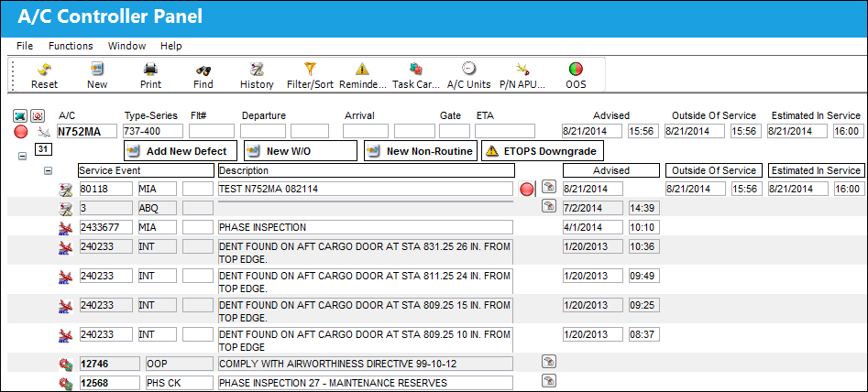Image resolution: width=868 pixels, height=392 pixels.
Task: Click the Service Event column header
Action: click(x=146, y=170)
